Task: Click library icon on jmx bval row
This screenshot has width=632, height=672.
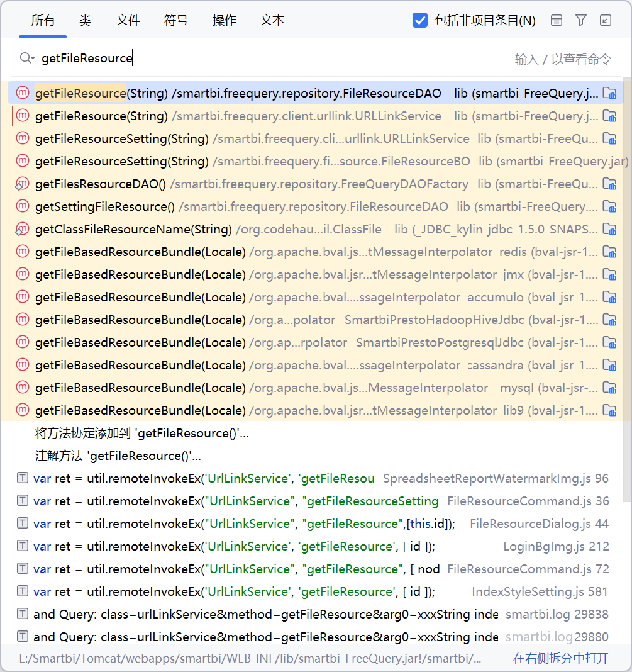Action: tap(609, 274)
